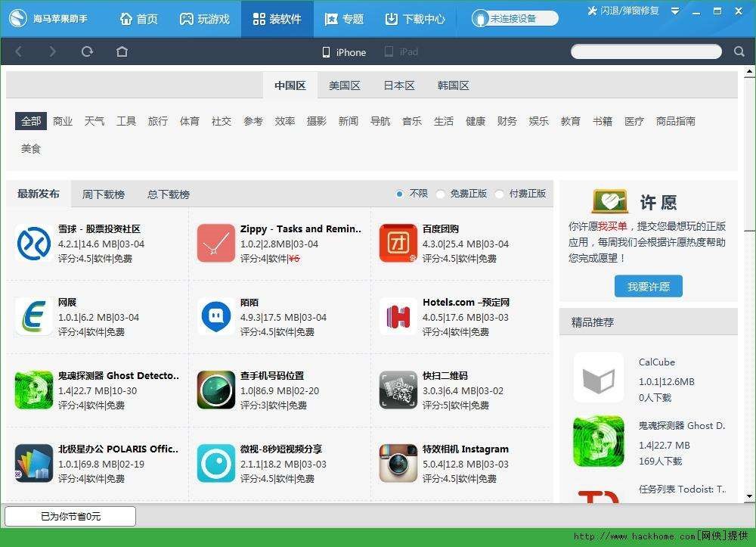Go forward with the right arrow
The image size is (756, 547).
coord(52,51)
